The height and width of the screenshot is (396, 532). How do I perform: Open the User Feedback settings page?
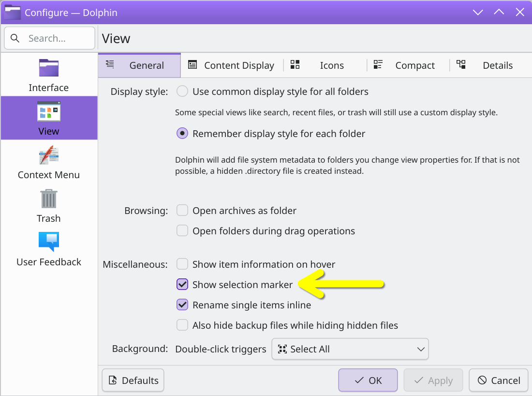pyautogui.click(x=49, y=249)
